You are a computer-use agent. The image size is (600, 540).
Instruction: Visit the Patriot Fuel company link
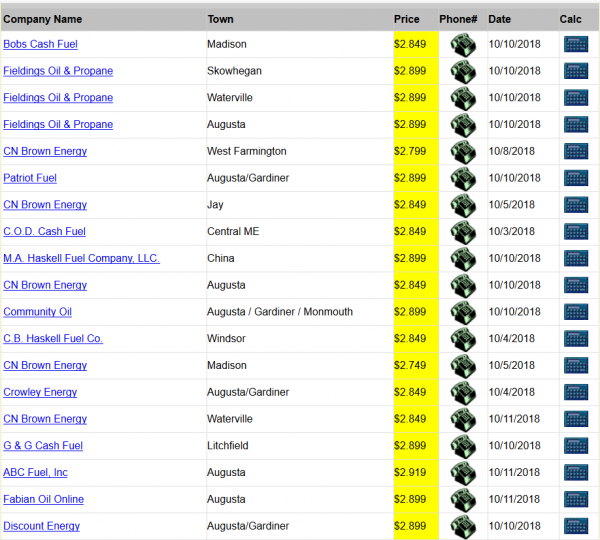pyautogui.click(x=30, y=178)
